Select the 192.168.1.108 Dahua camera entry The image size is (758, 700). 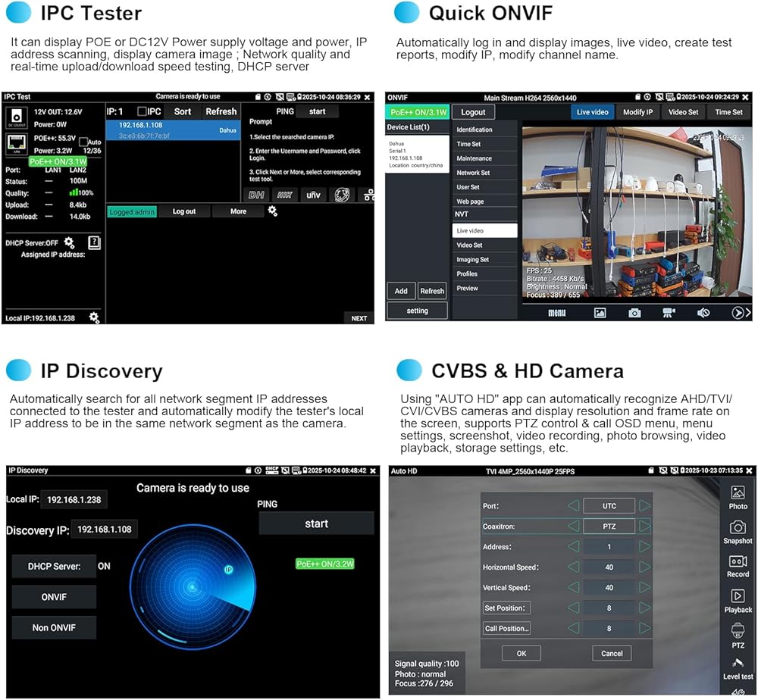[174, 130]
